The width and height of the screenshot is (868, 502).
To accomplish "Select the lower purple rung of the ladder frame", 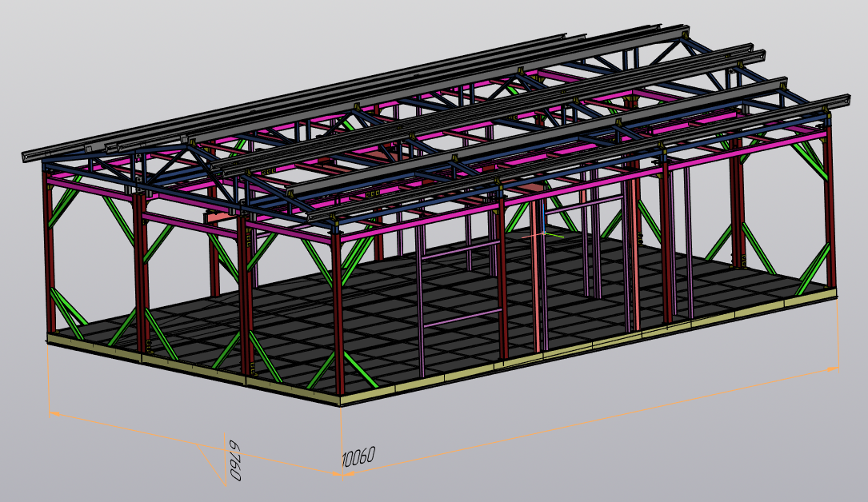I will pos(462,318).
